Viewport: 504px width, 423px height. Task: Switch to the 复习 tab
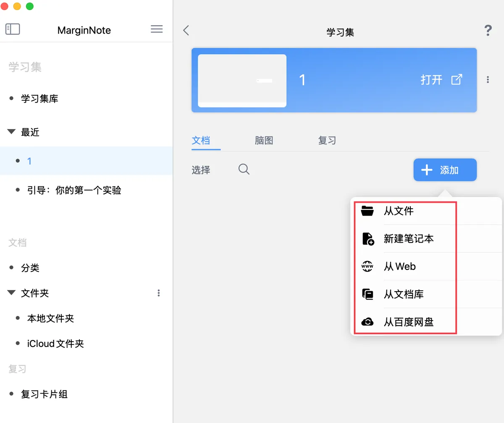pyautogui.click(x=327, y=140)
